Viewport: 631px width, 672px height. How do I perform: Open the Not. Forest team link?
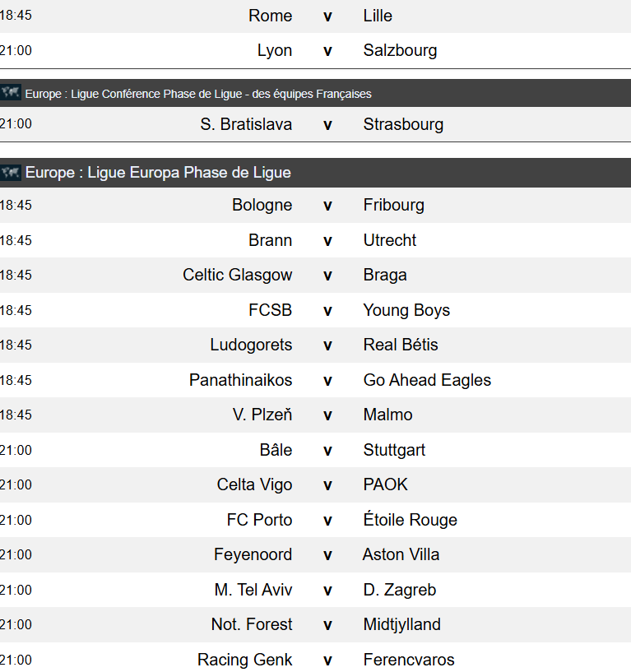pyautogui.click(x=252, y=624)
